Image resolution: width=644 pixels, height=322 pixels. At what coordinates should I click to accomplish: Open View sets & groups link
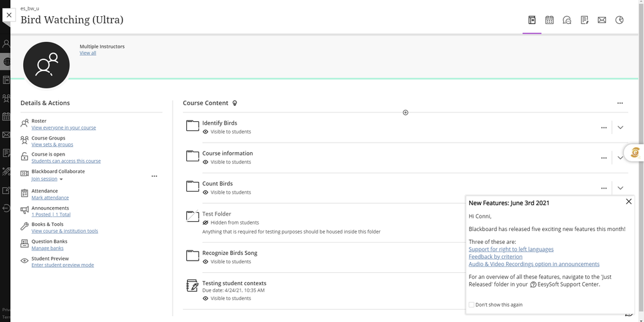click(x=52, y=145)
